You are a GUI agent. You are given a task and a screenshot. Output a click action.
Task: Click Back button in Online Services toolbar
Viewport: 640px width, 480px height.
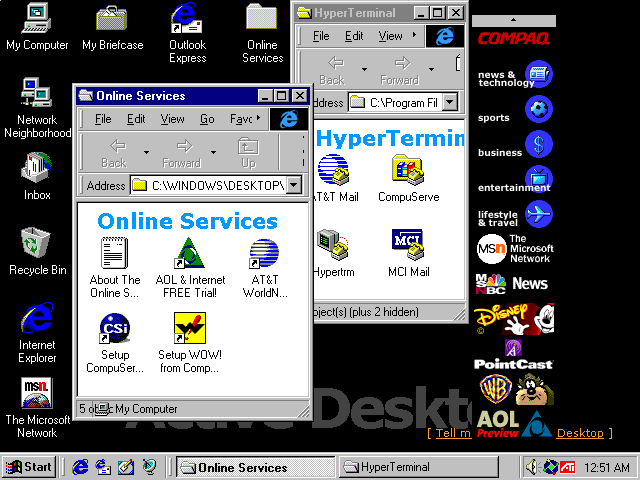tap(114, 153)
